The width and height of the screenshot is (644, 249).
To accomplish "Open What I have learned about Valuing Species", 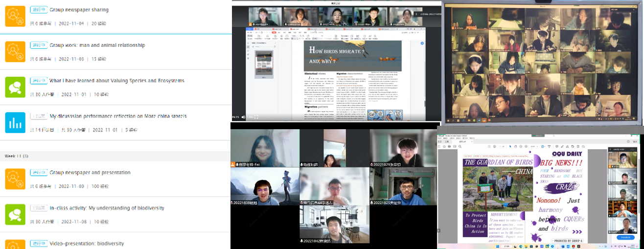I will tap(117, 81).
